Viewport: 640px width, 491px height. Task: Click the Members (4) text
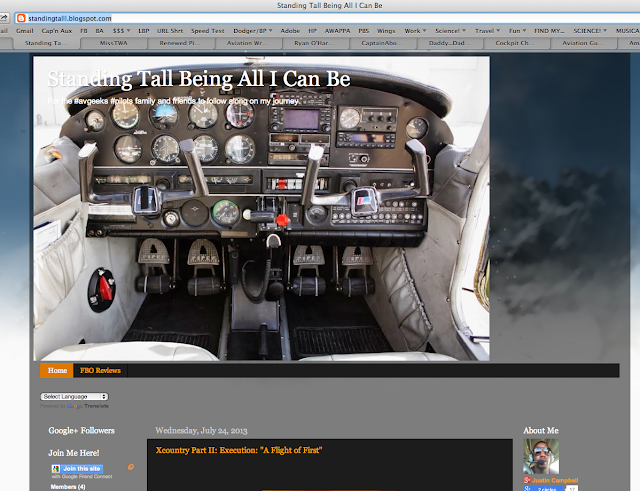pyautogui.click(x=68, y=487)
